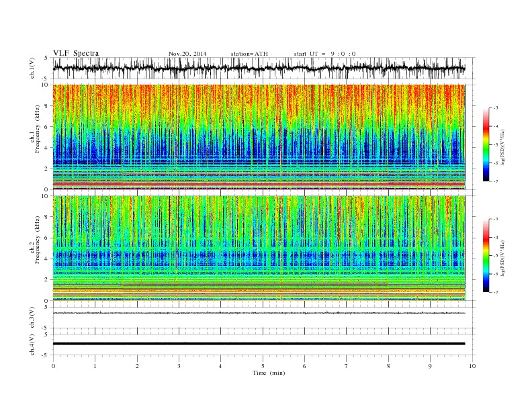Click the "5" tick on ch.3(V) axis
This screenshot has height=411, width=532.
(x=46, y=307)
